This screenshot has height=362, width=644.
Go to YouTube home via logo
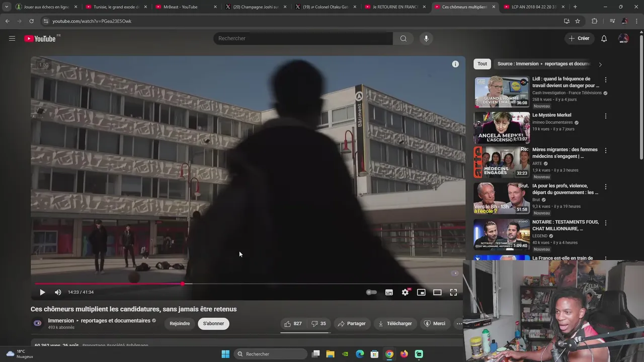click(40, 39)
